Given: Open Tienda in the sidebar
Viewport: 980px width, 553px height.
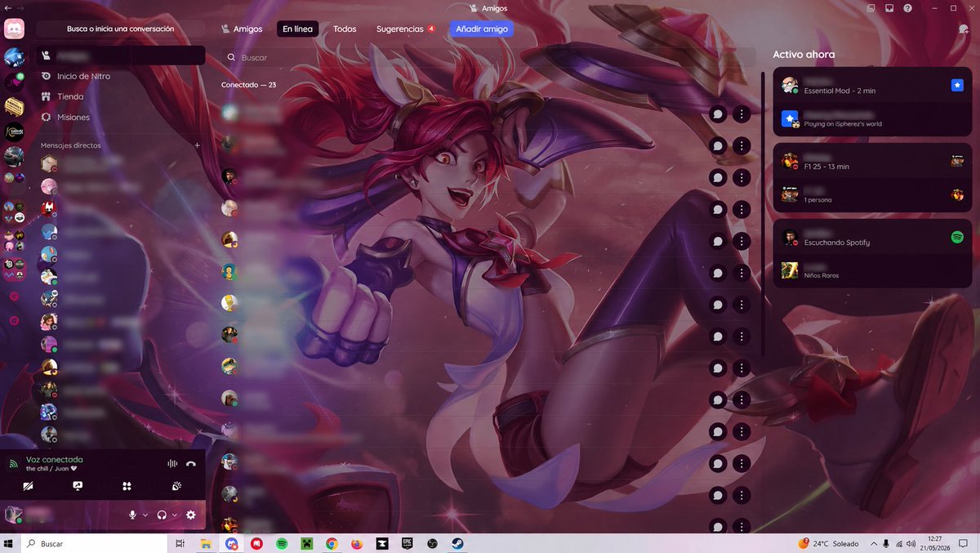Looking at the screenshot, I should point(70,96).
